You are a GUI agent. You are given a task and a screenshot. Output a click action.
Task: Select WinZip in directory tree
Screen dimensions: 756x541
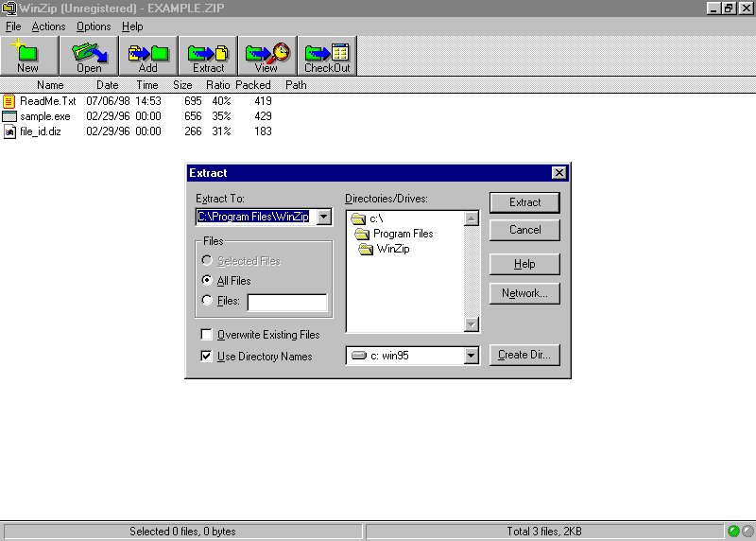click(x=393, y=249)
